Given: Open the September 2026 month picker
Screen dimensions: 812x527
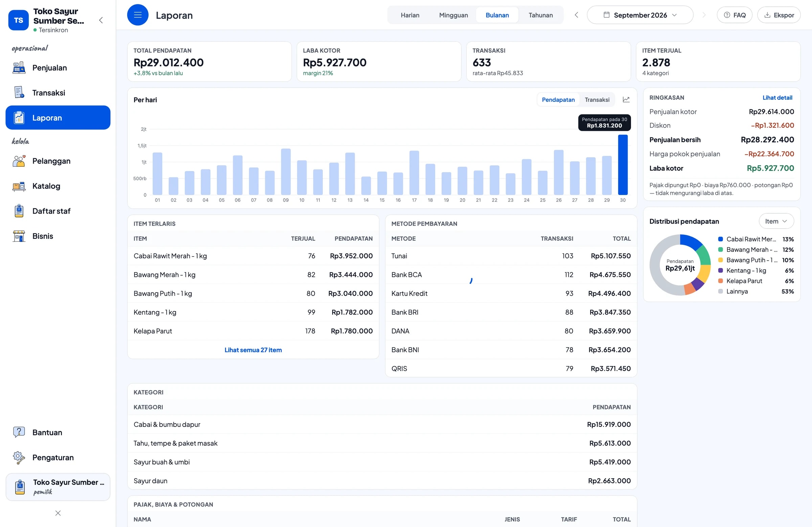Looking at the screenshot, I should 640,15.
